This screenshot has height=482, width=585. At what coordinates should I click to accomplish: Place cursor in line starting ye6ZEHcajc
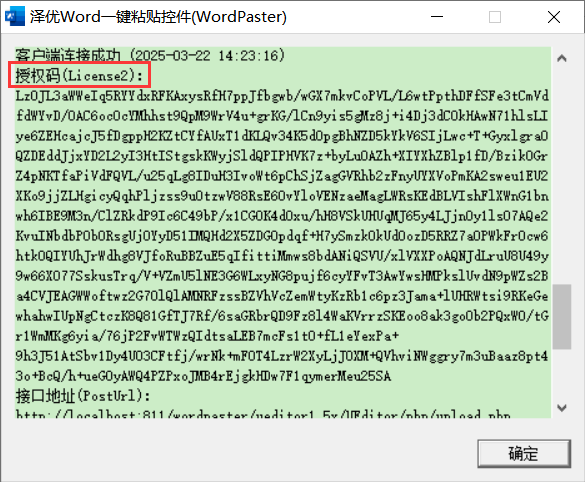click(282, 136)
